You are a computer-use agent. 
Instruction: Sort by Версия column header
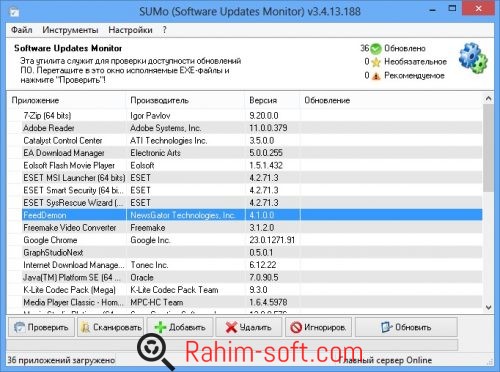272,100
